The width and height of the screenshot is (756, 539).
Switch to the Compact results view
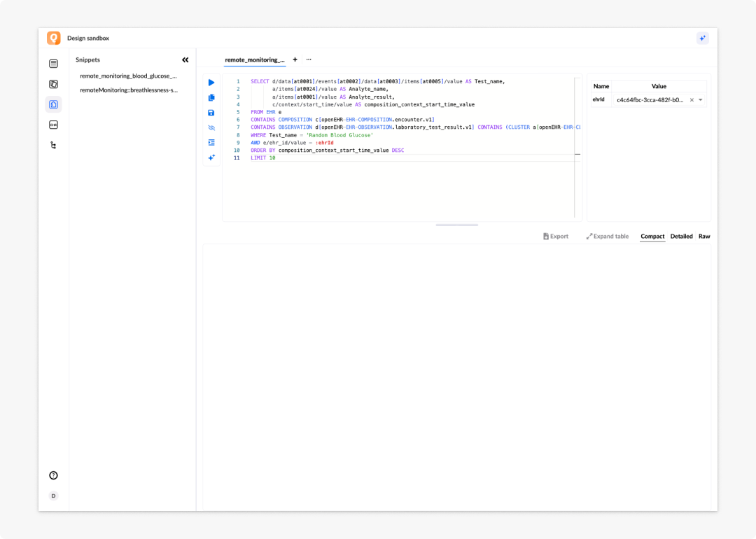(x=652, y=236)
